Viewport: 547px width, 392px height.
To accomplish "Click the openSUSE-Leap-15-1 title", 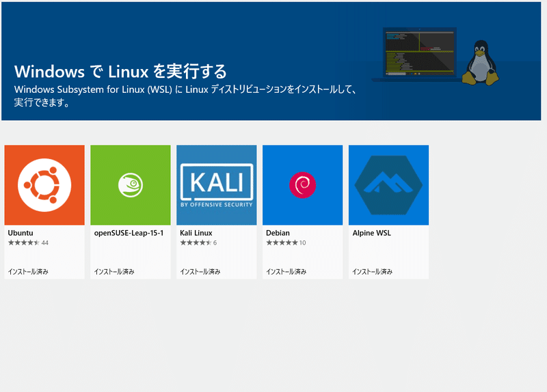I will click(x=129, y=233).
